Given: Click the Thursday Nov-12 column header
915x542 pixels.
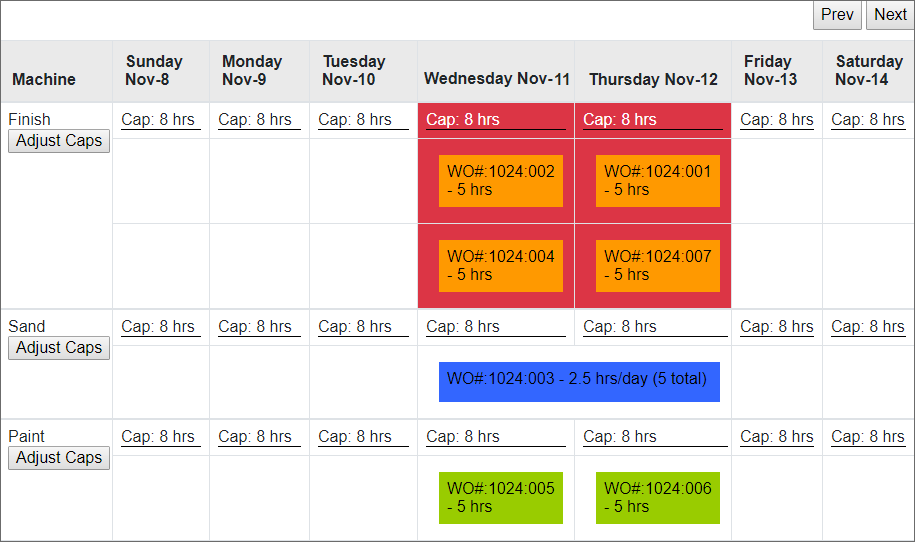Looking at the screenshot, I should coord(653,79).
